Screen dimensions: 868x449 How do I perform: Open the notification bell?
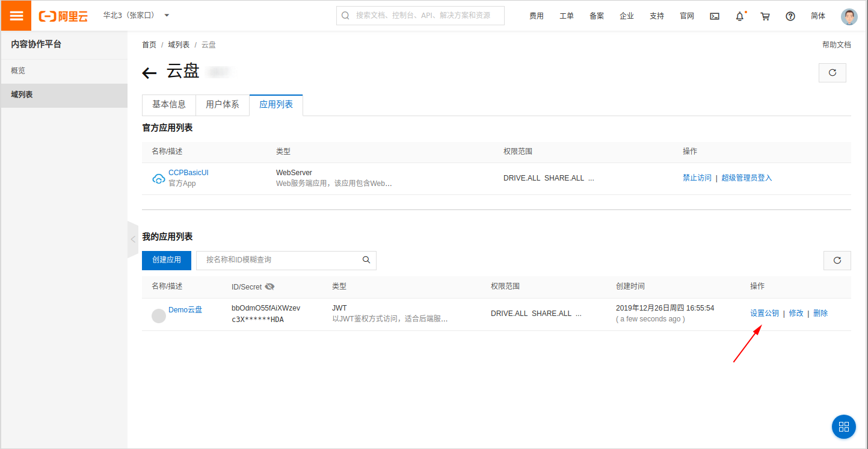[740, 16]
